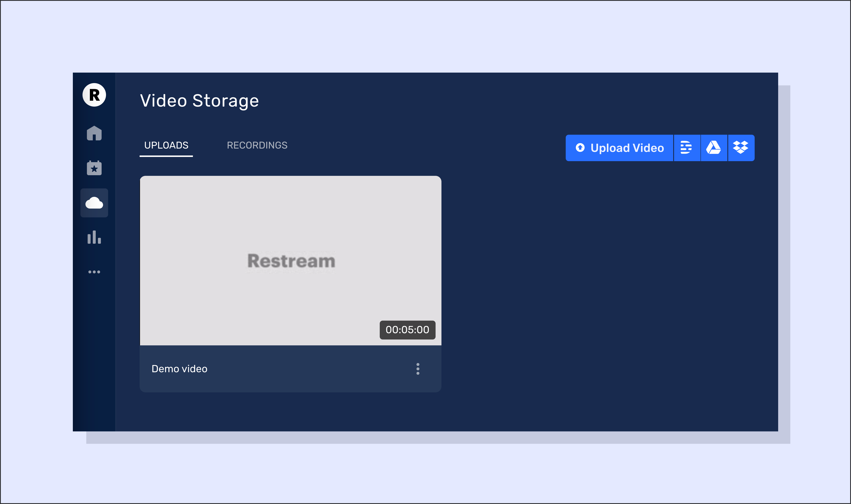851x504 pixels.
Task: Select the cloud Video Storage icon
Action: [x=94, y=203]
